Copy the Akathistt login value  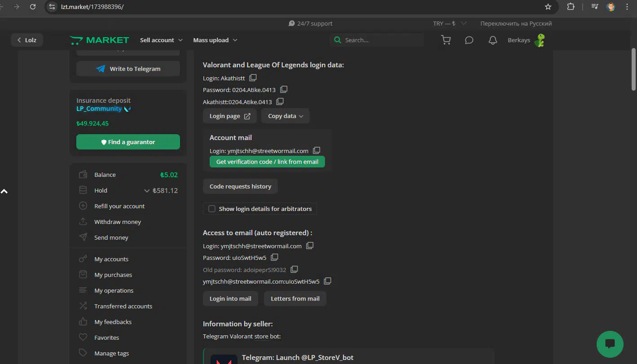pos(253,78)
